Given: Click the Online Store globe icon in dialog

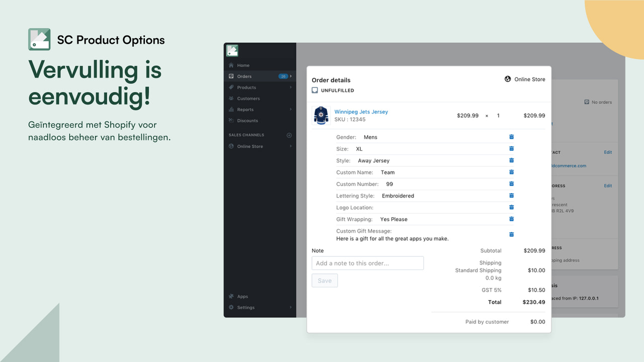Looking at the screenshot, I should pos(508,79).
